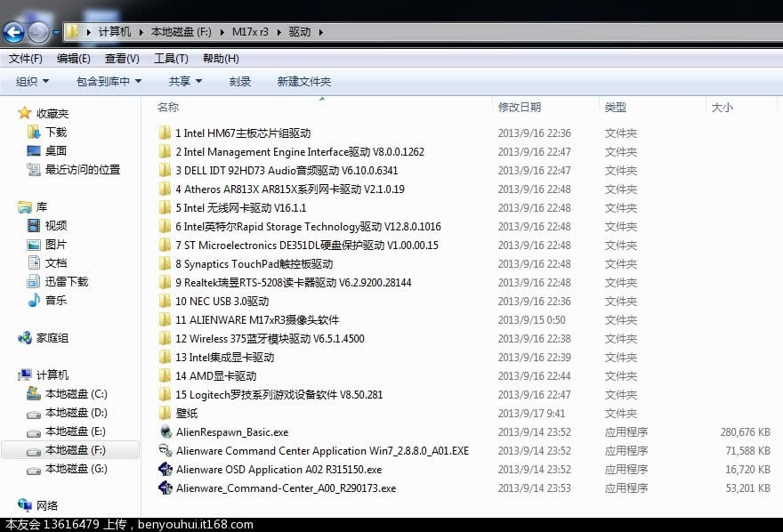The width and height of the screenshot is (783, 532).
Task: Select AlienRespawn_Basic.exe file icon
Action: click(165, 431)
